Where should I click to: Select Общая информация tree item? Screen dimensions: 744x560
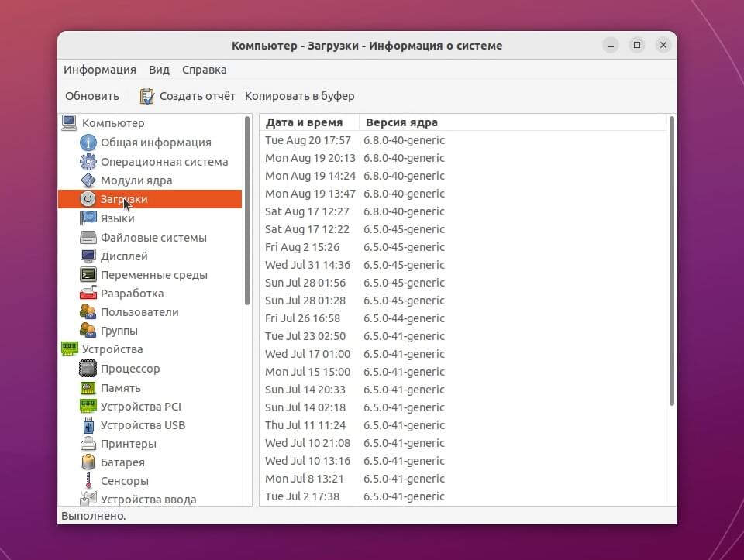156,143
